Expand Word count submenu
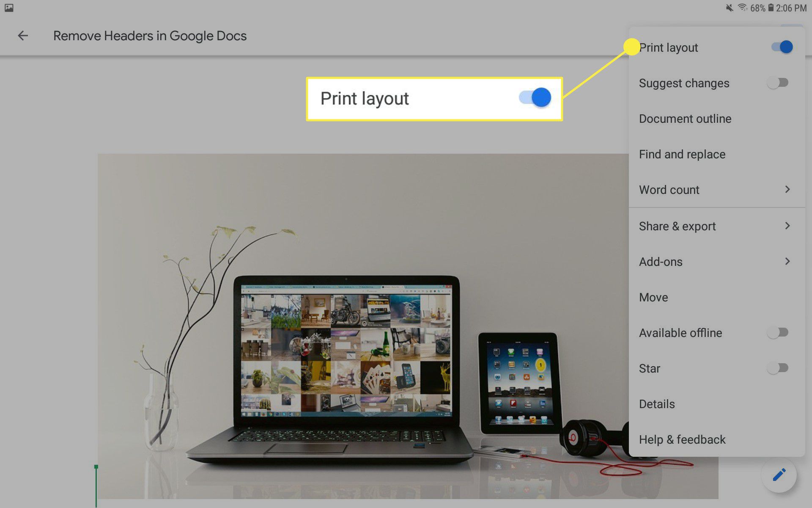The image size is (812, 508). click(x=787, y=190)
